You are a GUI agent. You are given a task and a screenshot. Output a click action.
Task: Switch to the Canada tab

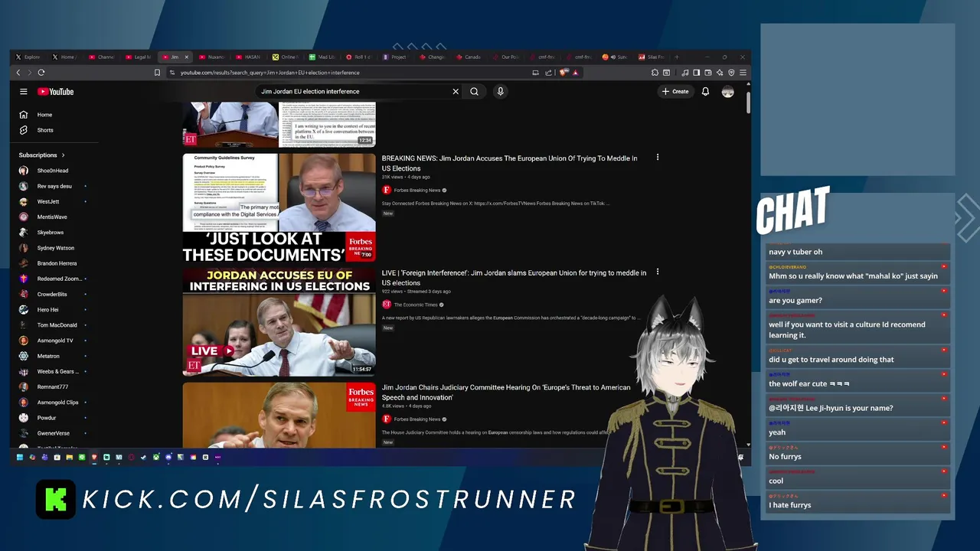pos(469,57)
